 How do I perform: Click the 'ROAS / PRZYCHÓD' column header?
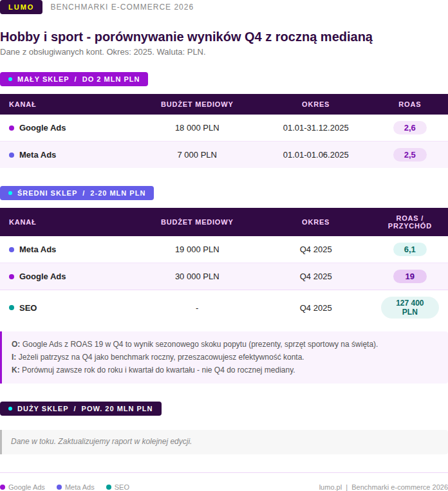410,222
